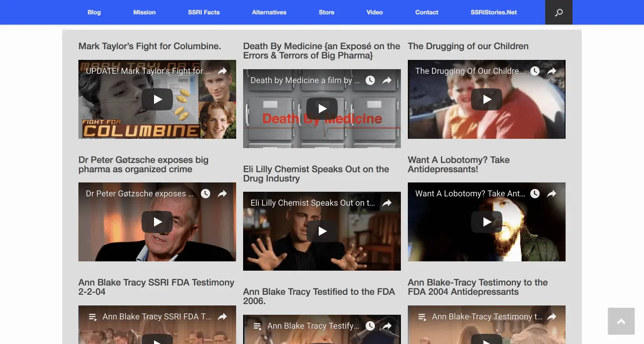Click heading 'Dr Peter Gøtzsche exposes big pharma'

(x=143, y=164)
